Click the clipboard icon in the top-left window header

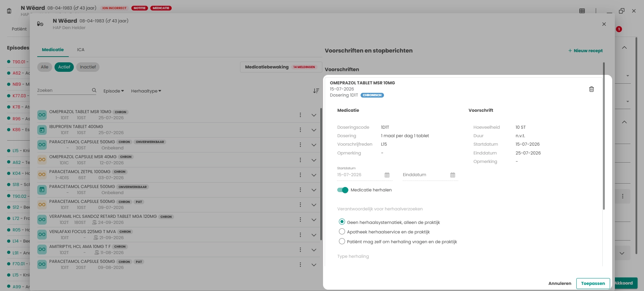pos(9,11)
